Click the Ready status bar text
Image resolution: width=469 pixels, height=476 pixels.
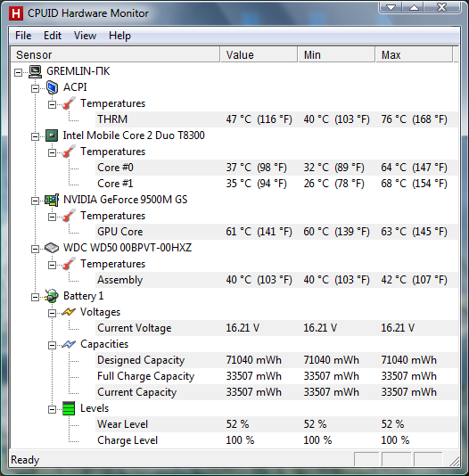[x=25, y=460]
